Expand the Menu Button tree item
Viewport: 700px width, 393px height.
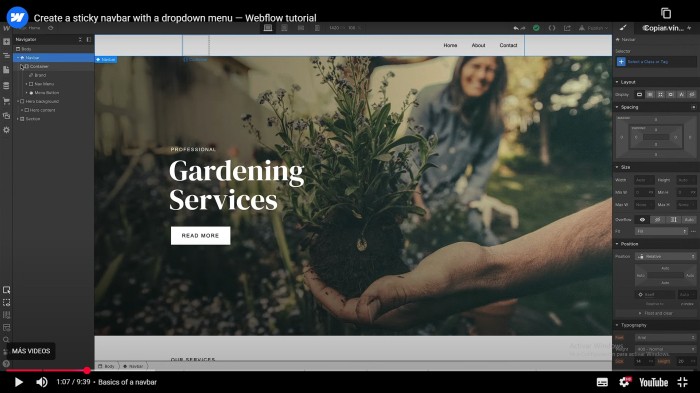(x=27, y=93)
